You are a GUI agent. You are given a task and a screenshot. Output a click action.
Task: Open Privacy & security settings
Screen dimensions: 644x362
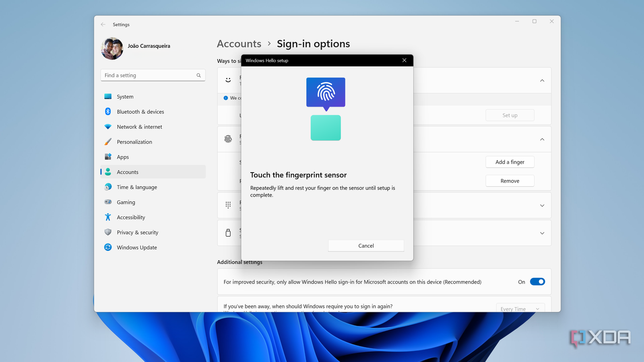click(x=137, y=232)
